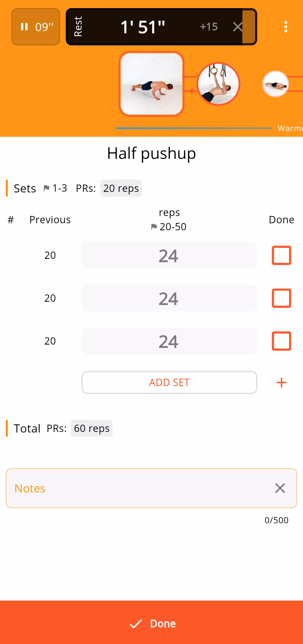Select the Half pushup exercise thumbnail
Screen dimensions: 303x644
pos(151,84)
